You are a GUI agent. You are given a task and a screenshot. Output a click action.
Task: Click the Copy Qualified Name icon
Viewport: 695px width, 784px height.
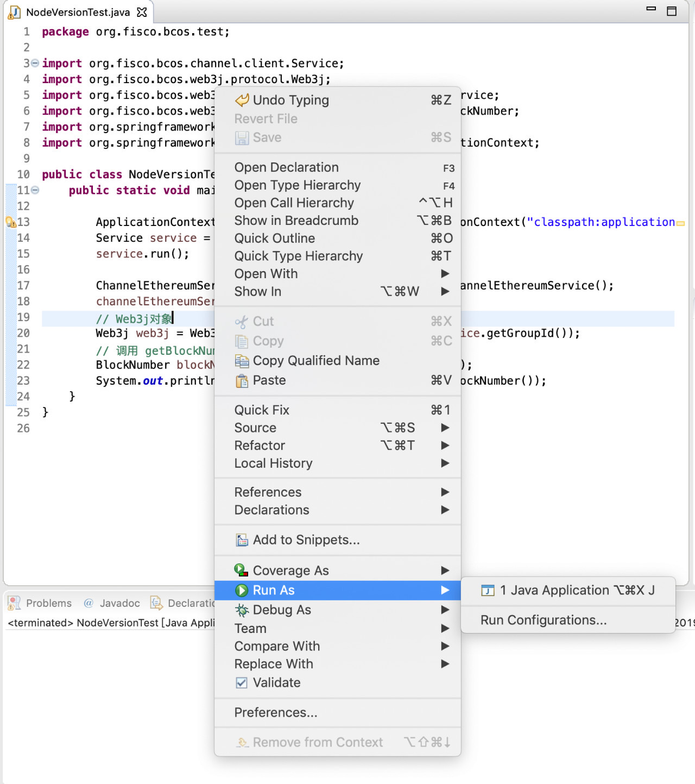[x=242, y=361]
